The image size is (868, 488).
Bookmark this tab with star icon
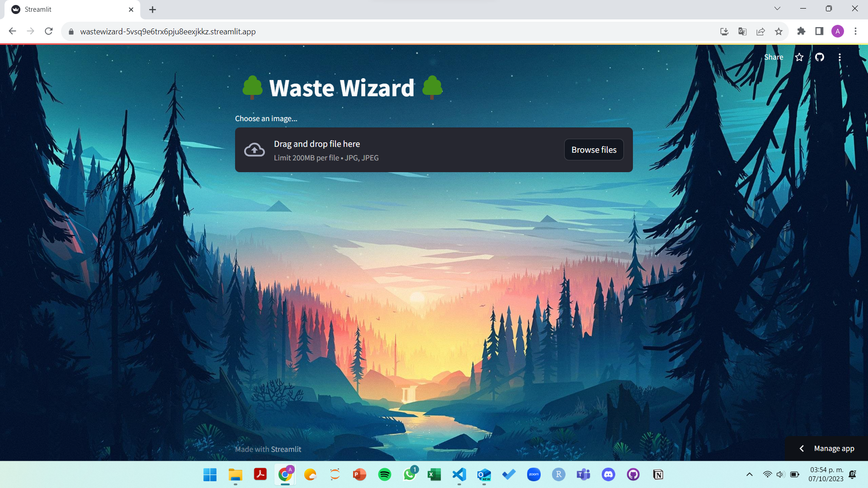(x=778, y=31)
